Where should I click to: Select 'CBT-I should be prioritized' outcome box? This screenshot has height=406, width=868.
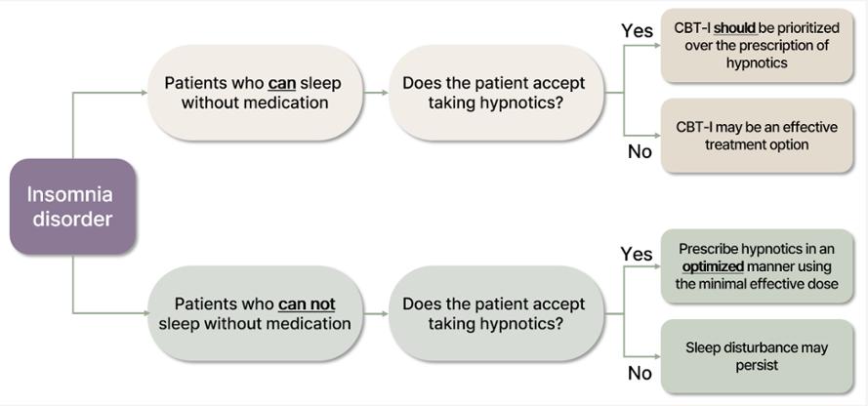coord(757,45)
